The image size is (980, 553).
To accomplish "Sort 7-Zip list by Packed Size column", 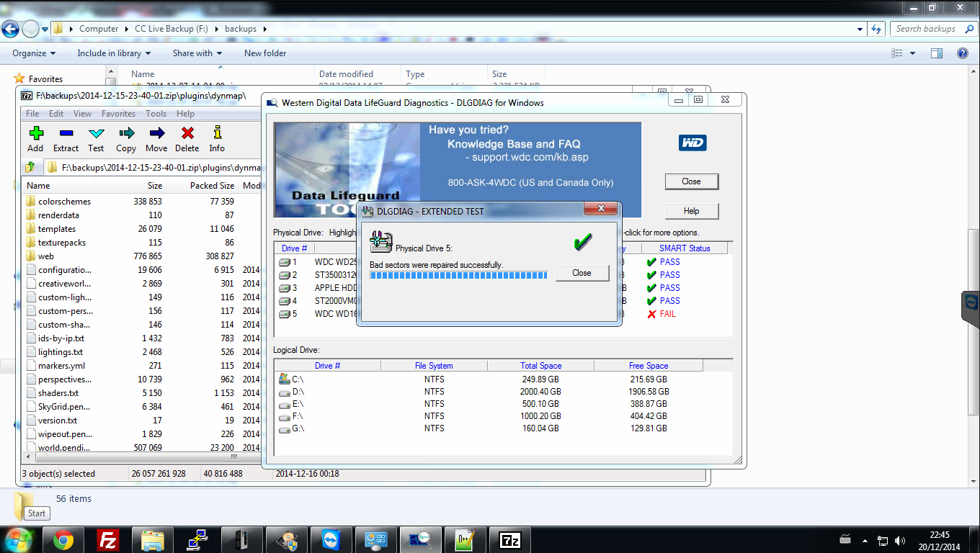I will pyautogui.click(x=202, y=186).
